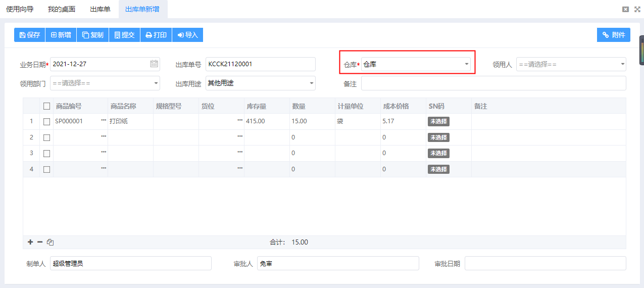This screenshot has width=644, height=288.
Task: Open the calendar picker for 业务日期
Action: pyautogui.click(x=154, y=64)
